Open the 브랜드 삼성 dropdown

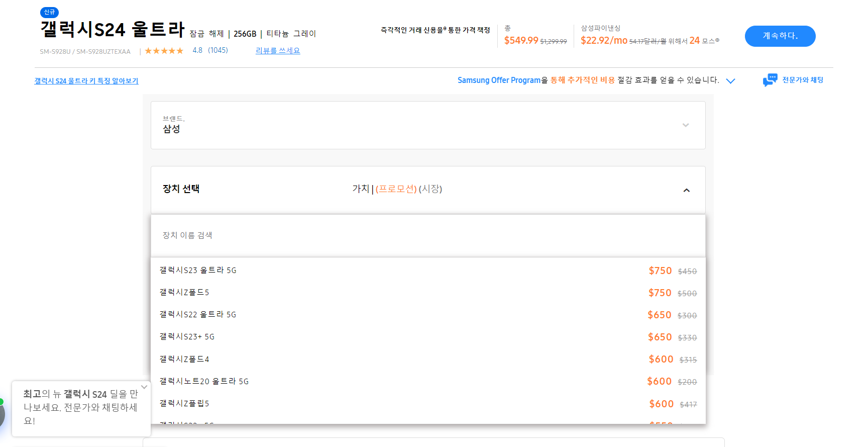click(428, 125)
